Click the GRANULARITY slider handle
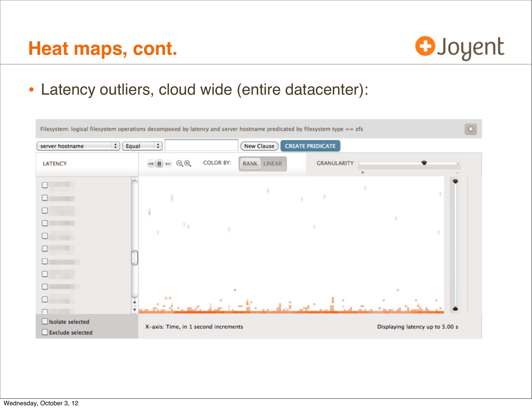 click(x=424, y=163)
